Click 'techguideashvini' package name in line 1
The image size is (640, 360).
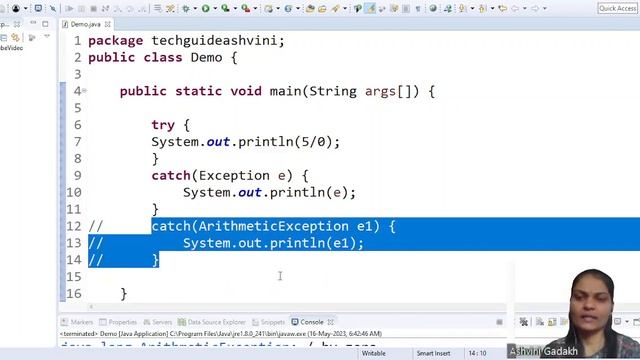tap(215, 41)
